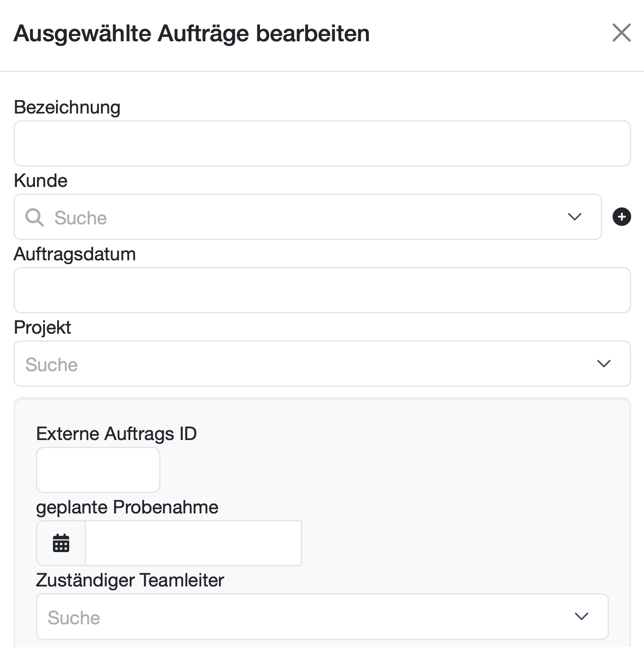Image resolution: width=644 pixels, height=647 pixels.
Task: Click the Projekt Suche search box
Action: coord(322,364)
